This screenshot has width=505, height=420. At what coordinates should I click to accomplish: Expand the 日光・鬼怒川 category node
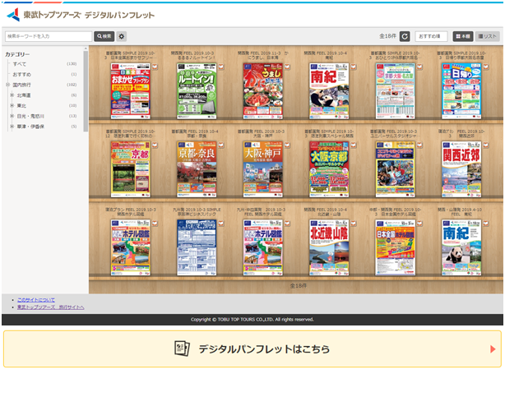[12, 116]
